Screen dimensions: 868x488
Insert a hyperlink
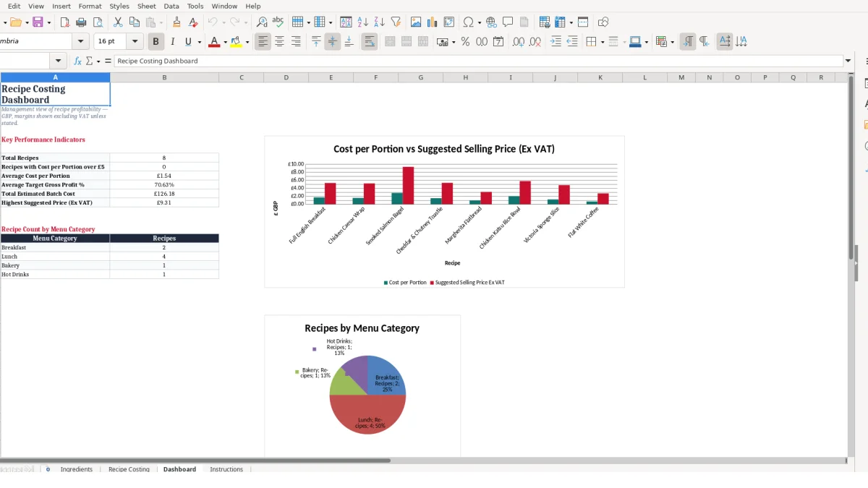pyautogui.click(x=491, y=22)
